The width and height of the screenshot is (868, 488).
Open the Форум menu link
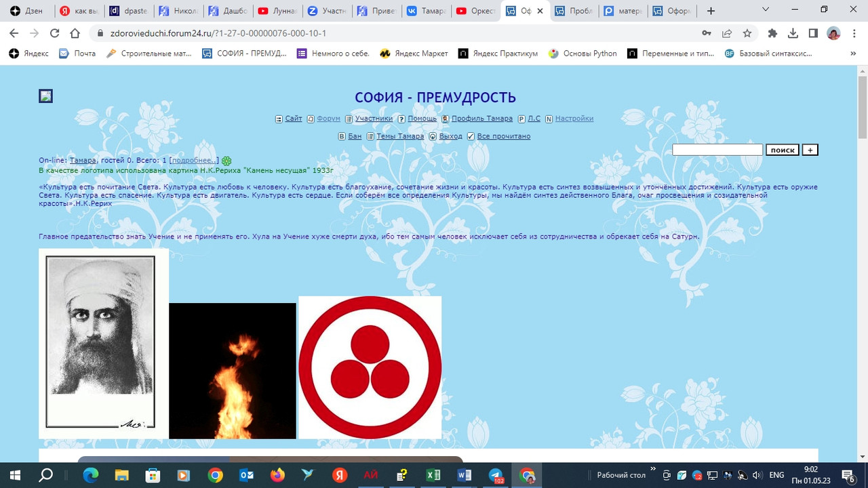coord(328,119)
